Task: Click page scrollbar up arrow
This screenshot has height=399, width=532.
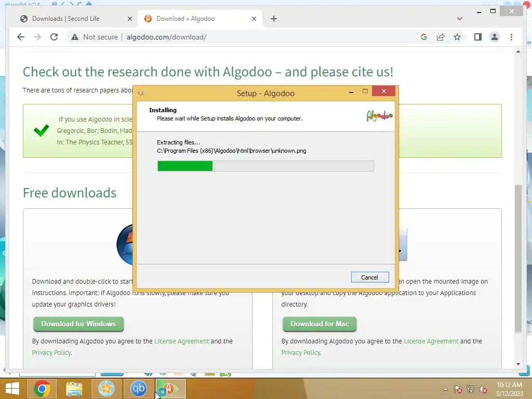Action: click(518, 51)
